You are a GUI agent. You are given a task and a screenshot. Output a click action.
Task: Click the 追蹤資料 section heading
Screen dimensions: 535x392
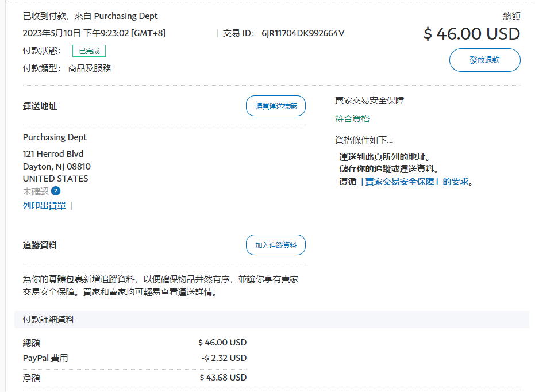pos(40,245)
